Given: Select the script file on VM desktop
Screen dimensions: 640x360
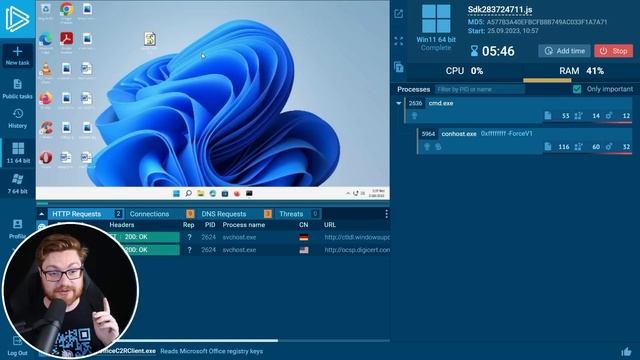Looking at the screenshot, I should coord(150,39).
